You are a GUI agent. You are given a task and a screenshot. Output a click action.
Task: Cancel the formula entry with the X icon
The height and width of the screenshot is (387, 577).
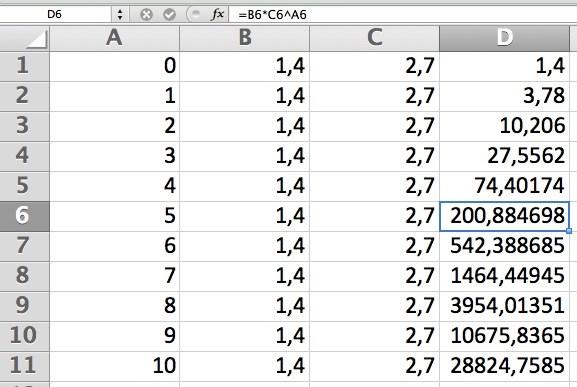coord(146,15)
